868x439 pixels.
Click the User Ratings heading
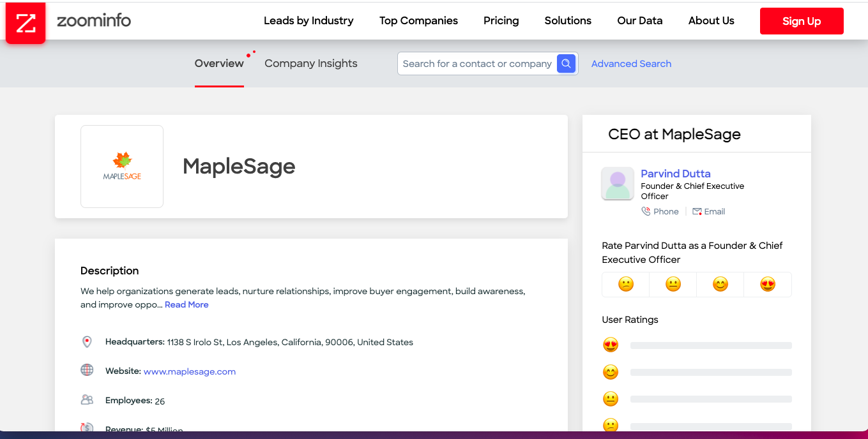tap(630, 320)
